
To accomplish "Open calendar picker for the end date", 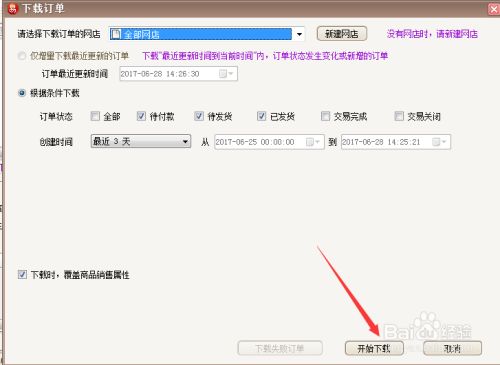I will click(x=439, y=142).
